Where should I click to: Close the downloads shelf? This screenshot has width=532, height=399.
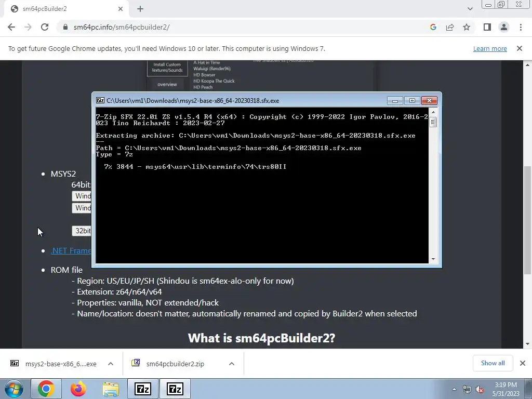(523, 363)
